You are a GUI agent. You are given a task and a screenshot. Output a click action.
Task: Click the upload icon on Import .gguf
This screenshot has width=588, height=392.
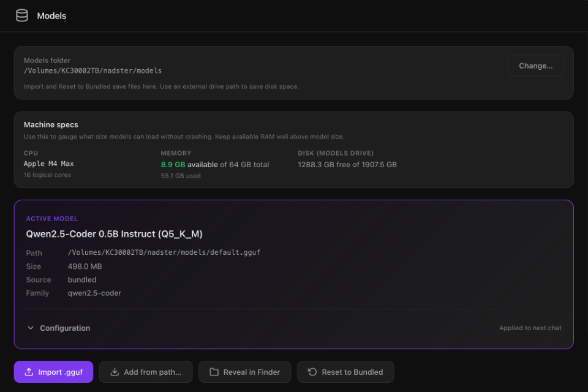click(x=29, y=372)
